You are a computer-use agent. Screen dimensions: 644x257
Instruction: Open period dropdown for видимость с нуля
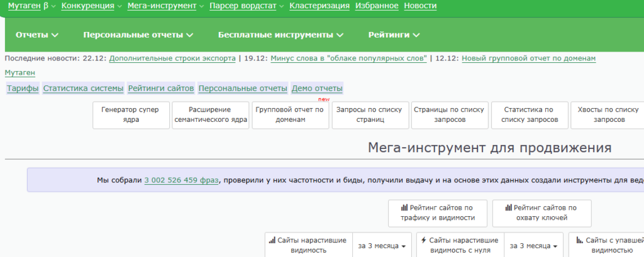click(x=534, y=246)
